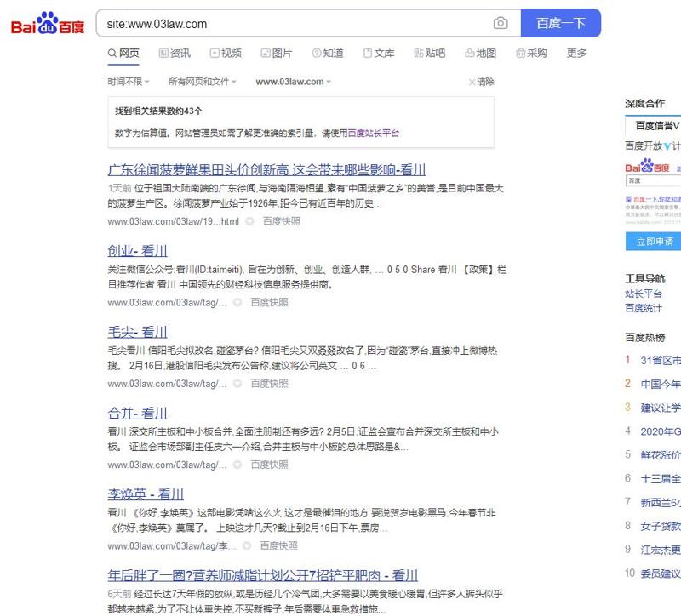
Task: Open the 创业- 看川 result
Action: [x=137, y=251]
